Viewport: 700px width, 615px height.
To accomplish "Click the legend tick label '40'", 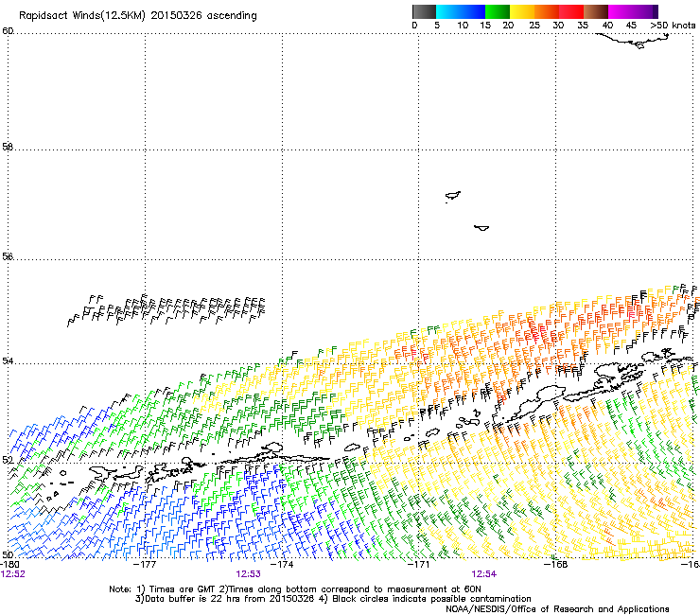I will click(x=607, y=26).
